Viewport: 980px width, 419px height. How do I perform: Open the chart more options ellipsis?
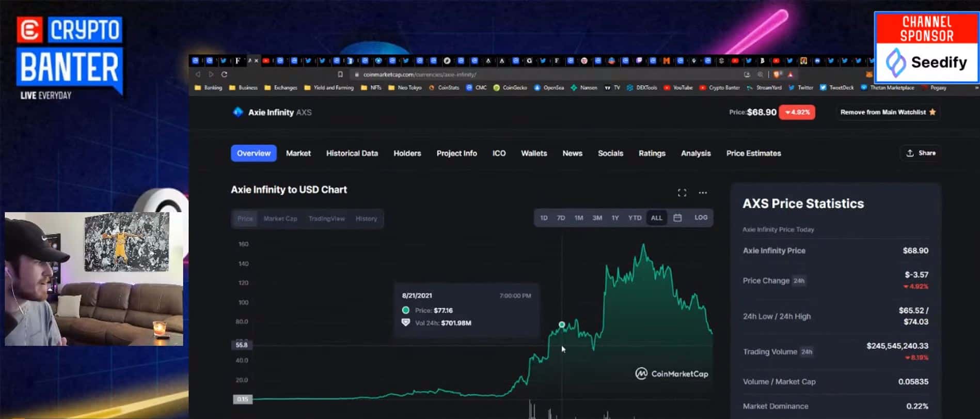(703, 193)
